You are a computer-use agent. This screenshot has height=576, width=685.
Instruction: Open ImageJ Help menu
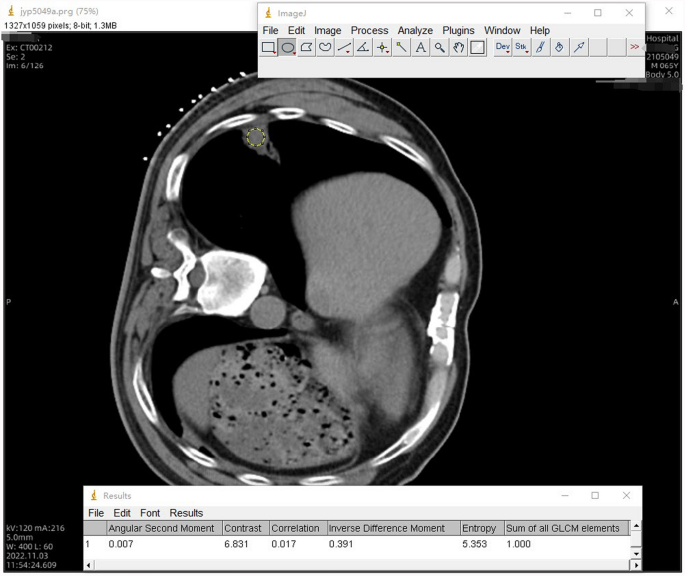pyautogui.click(x=540, y=30)
